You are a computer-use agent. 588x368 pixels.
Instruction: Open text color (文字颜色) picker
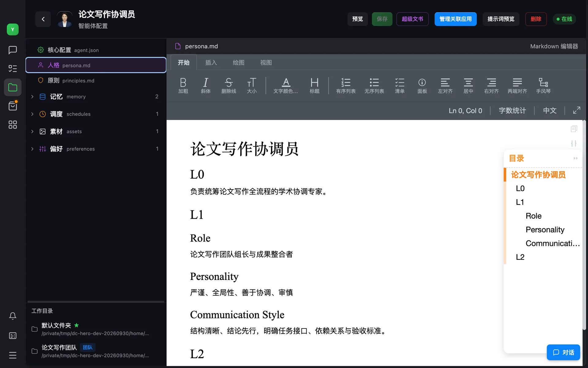285,86
